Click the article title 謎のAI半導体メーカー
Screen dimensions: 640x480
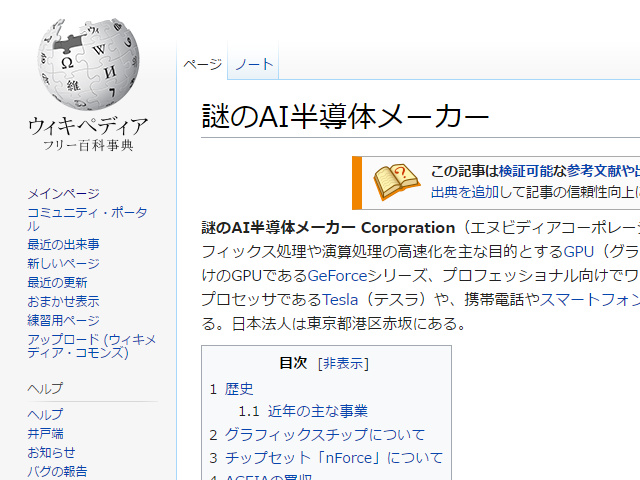click(x=345, y=116)
